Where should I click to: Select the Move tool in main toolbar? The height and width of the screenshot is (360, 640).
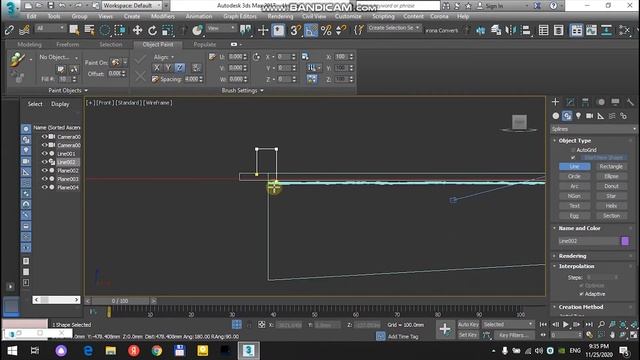coord(138,30)
